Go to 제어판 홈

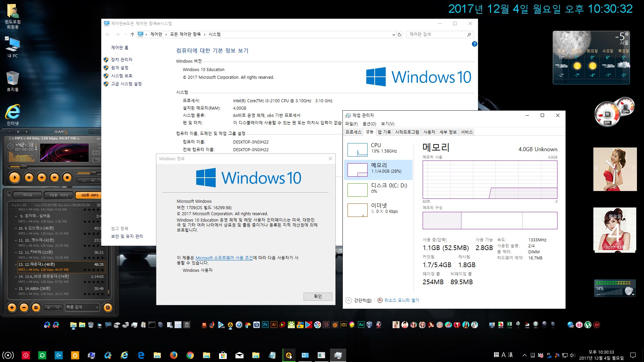pyautogui.click(x=119, y=48)
